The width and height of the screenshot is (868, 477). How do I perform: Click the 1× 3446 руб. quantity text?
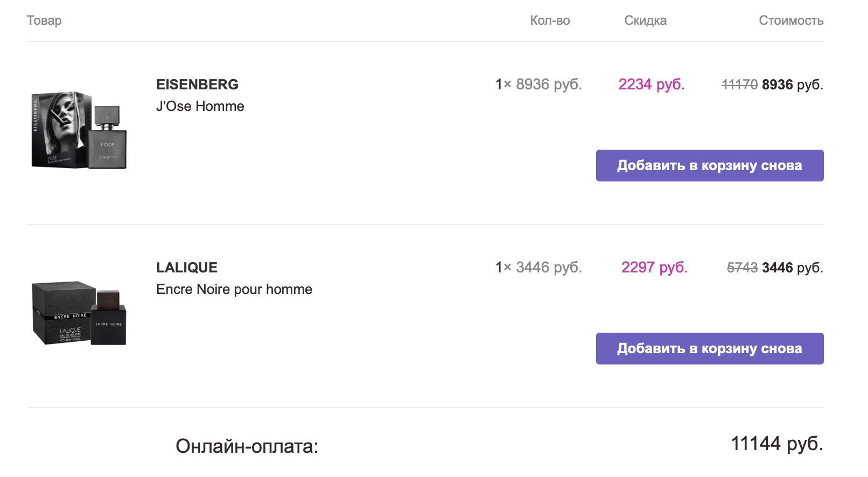pos(538,268)
